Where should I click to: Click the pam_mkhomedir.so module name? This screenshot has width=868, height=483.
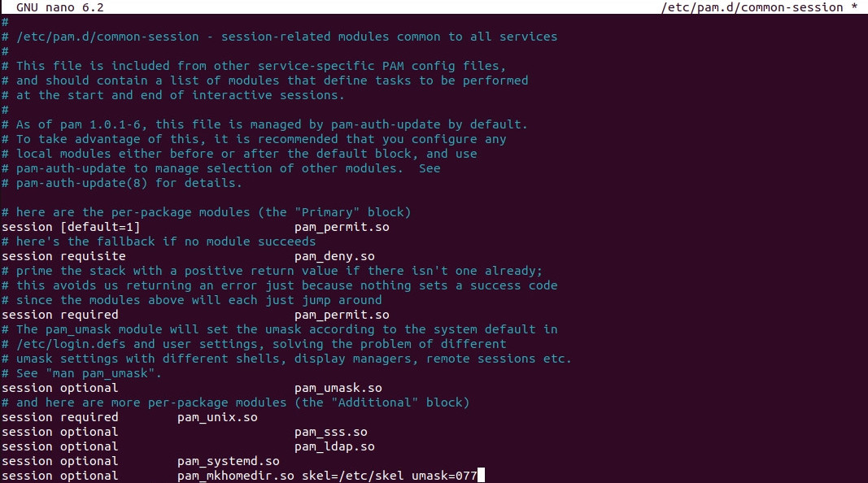[235, 476]
